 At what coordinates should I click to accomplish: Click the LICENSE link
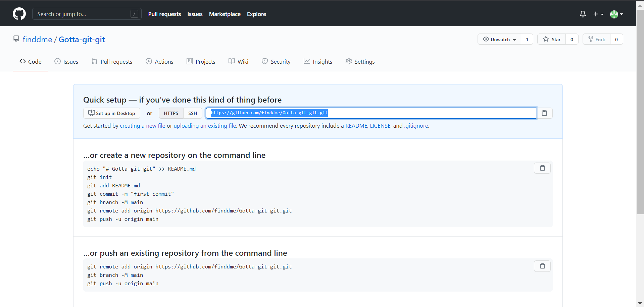pos(380,126)
